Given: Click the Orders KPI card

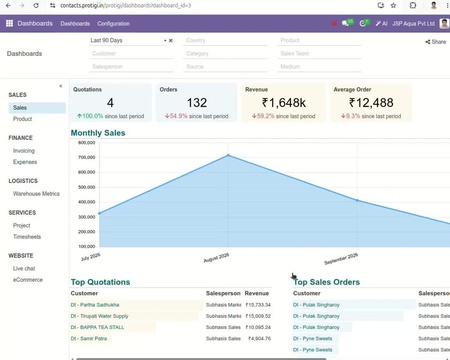Looking at the screenshot, I should coord(197,103).
